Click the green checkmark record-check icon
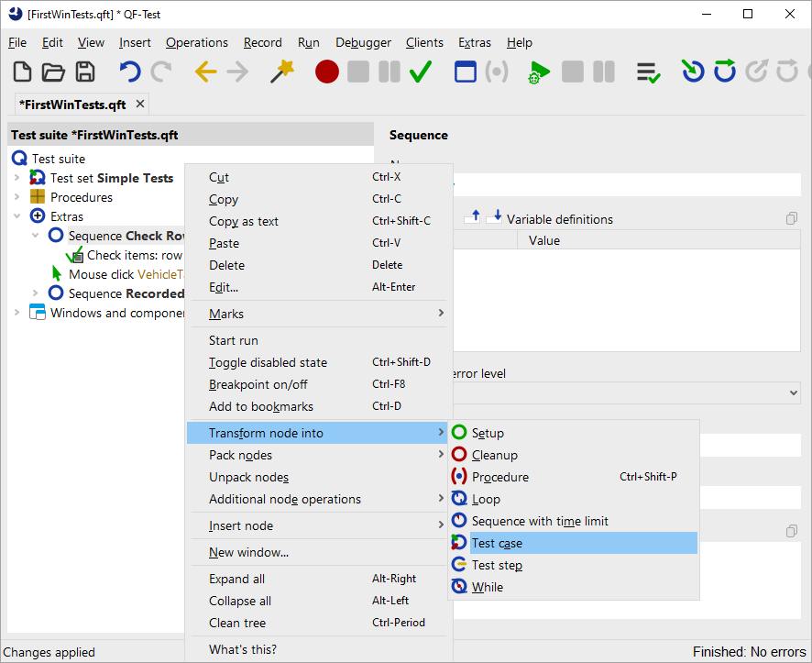 pos(421,72)
